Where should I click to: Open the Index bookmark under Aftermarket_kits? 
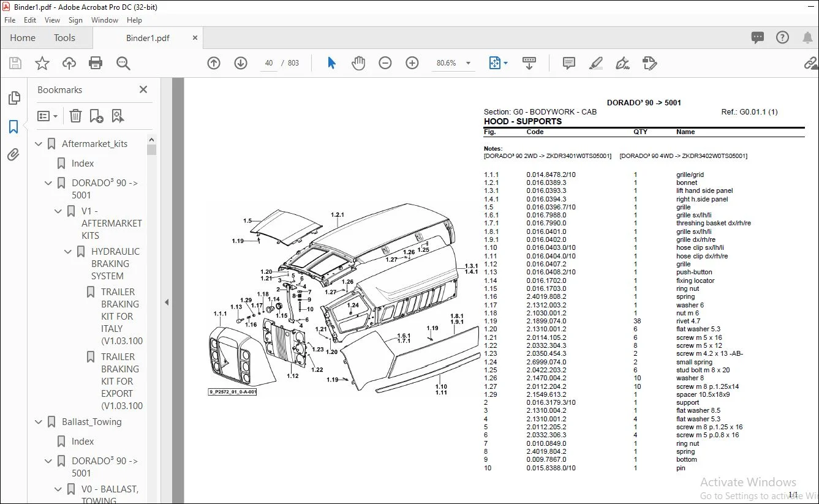click(x=83, y=164)
